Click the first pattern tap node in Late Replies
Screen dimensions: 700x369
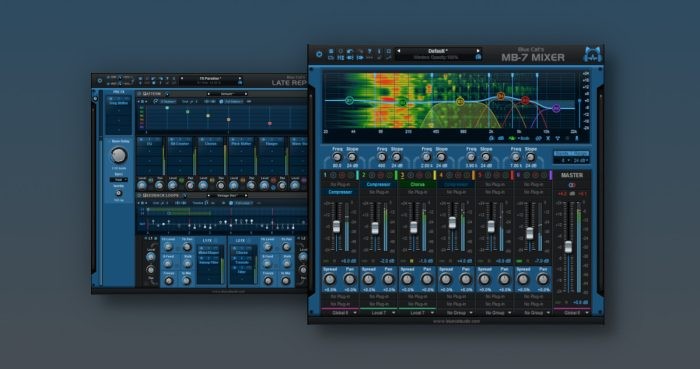point(167,108)
